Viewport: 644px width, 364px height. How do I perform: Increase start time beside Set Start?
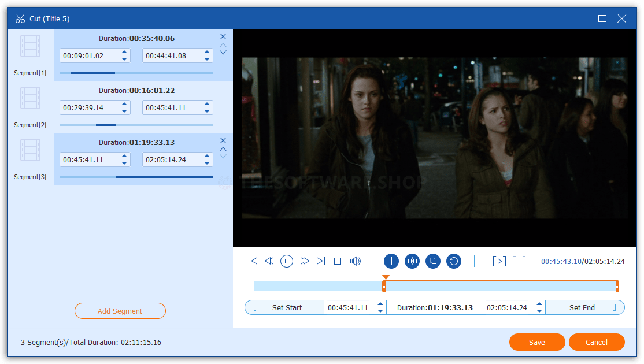pyautogui.click(x=380, y=304)
